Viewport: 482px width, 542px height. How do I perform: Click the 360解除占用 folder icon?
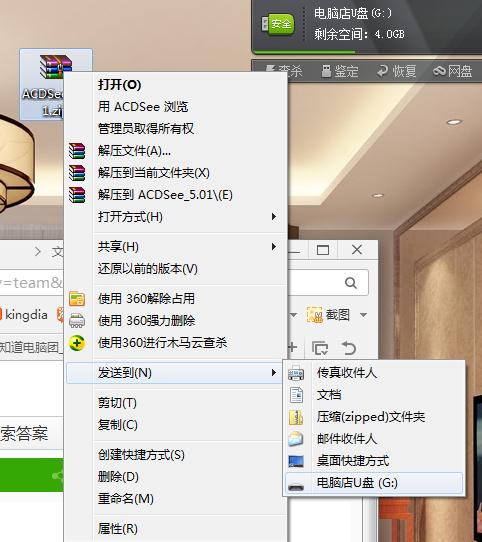[77, 299]
